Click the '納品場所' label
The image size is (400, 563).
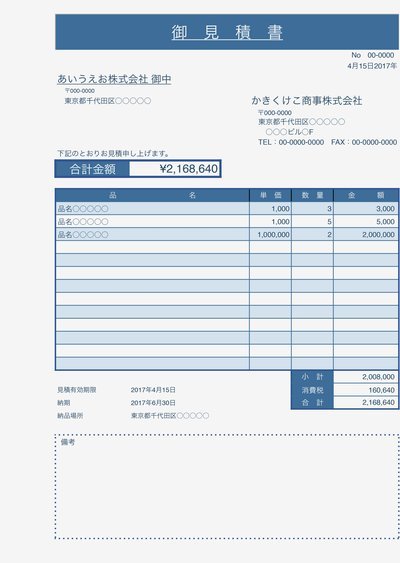70,416
